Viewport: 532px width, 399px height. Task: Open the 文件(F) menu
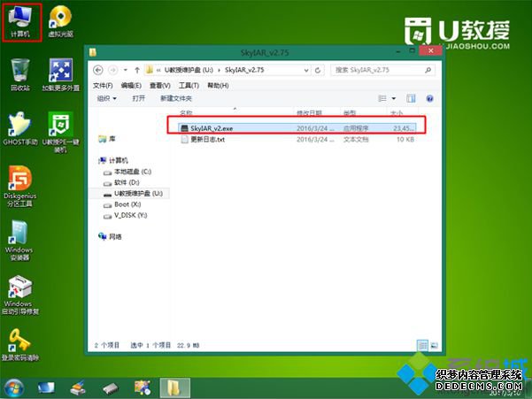coord(103,86)
